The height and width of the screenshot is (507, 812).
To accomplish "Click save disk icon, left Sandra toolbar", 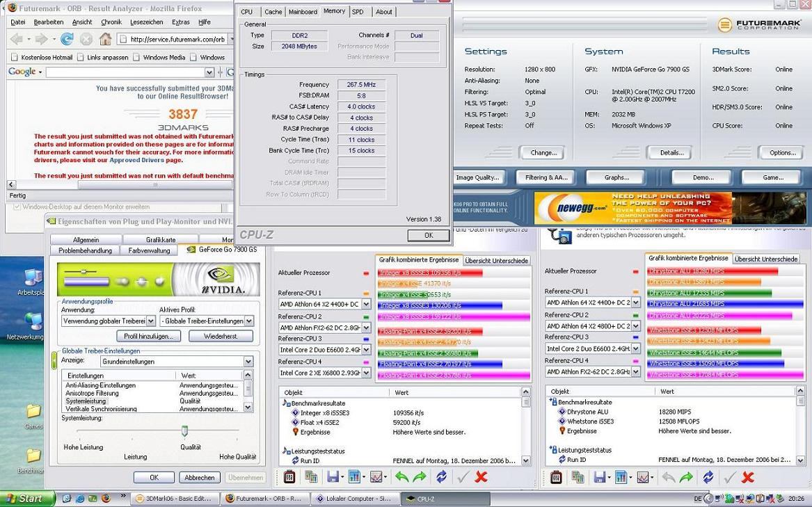I will 333,476.
